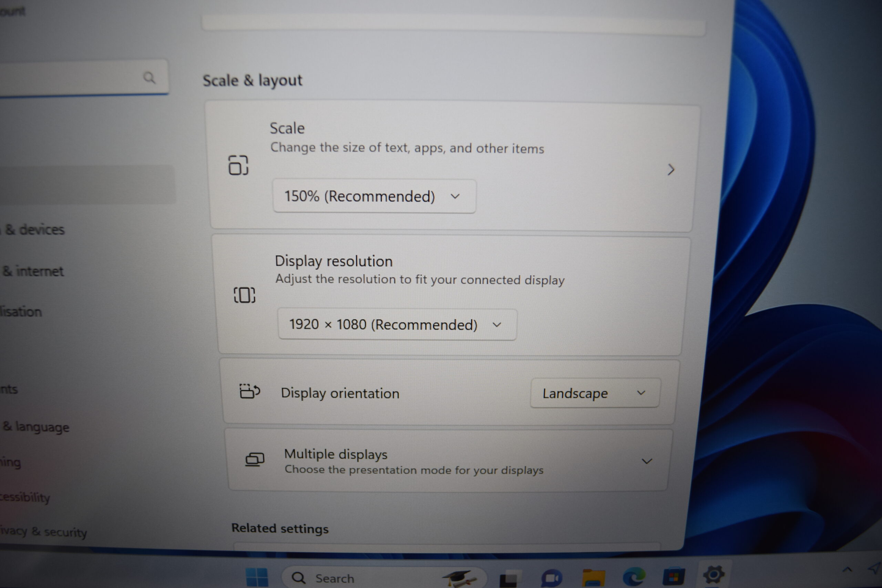Click the Display resolution icon
This screenshot has width=882, height=588.
[x=245, y=295]
